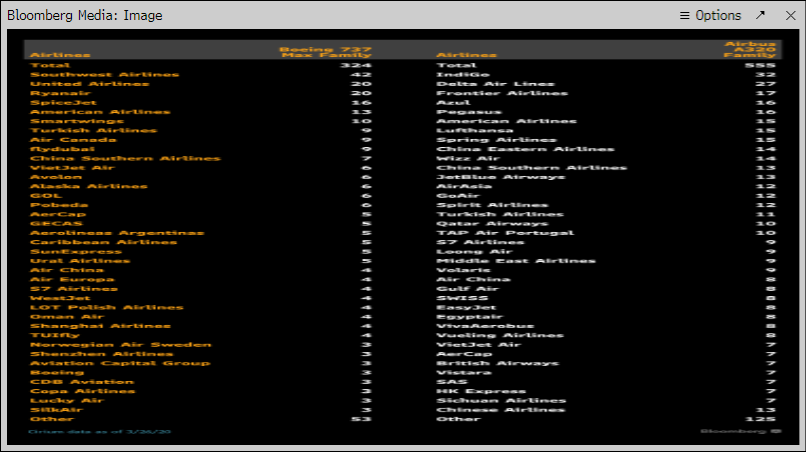
Task: Select the Spirit Airlines row
Action: pos(606,205)
